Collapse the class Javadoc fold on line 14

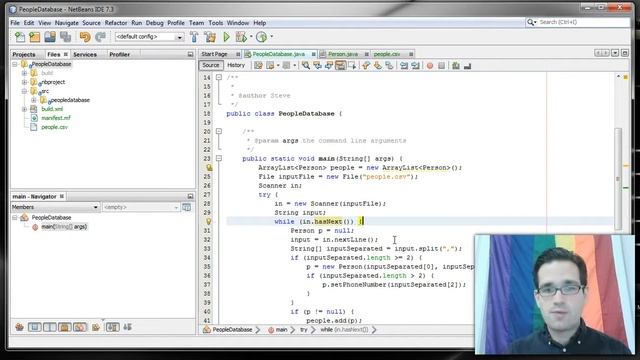click(x=219, y=77)
